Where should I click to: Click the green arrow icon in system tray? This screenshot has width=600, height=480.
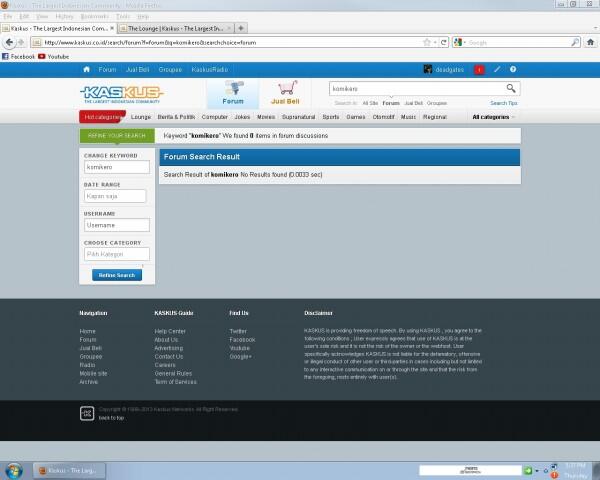click(x=528, y=470)
